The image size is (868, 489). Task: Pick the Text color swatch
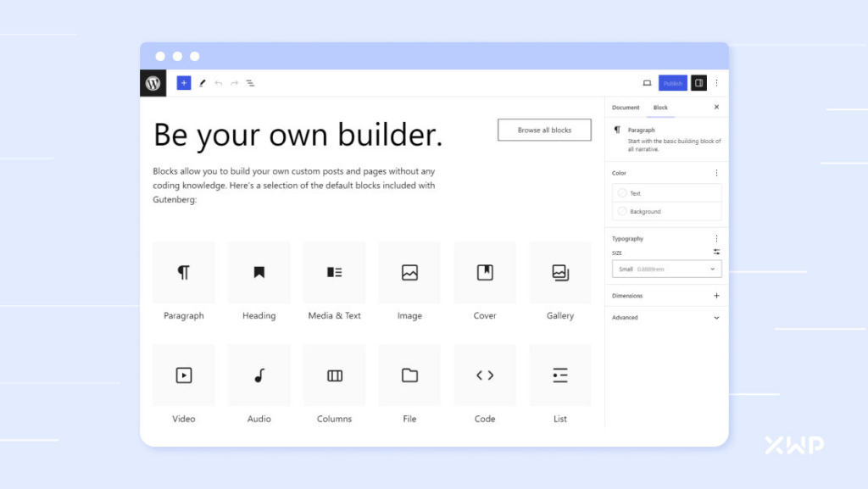click(x=623, y=193)
